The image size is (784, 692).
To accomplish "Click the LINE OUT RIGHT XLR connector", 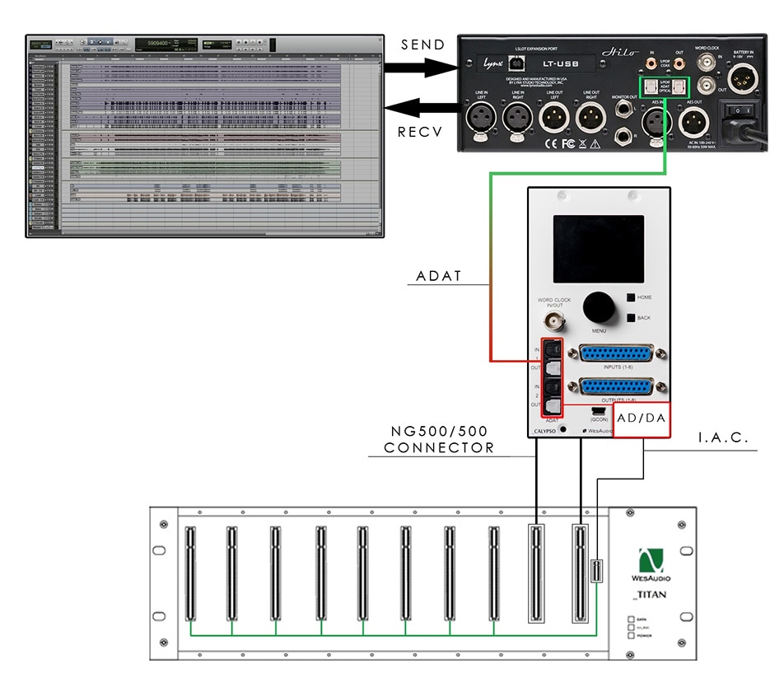I will (x=590, y=118).
